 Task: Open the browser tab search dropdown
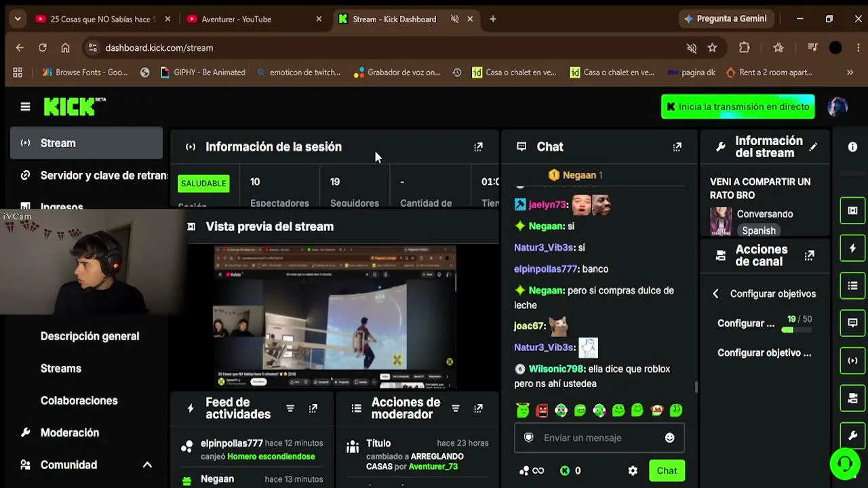point(18,19)
